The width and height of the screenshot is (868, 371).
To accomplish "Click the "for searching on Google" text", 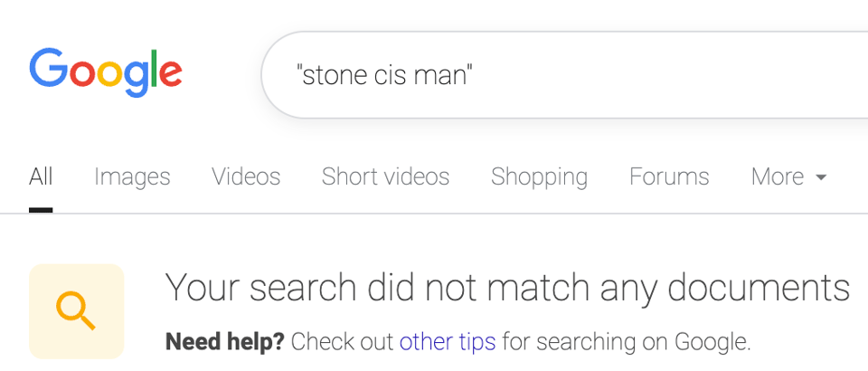I will pyautogui.click(x=627, y=342).
